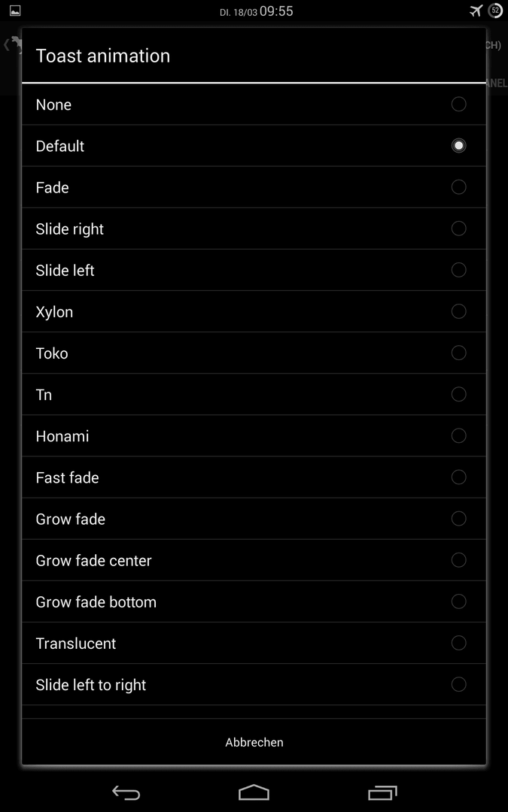Pick the Toko animation entry
The height and width of the screenshot is (812, 508).
[254, 353]
